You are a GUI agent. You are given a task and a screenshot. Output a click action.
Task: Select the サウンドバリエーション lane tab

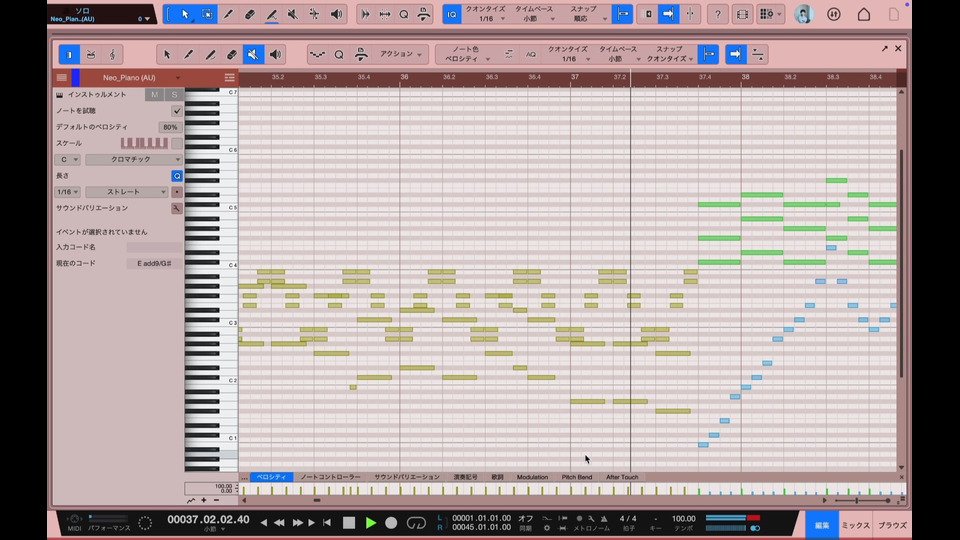[407, 477]
